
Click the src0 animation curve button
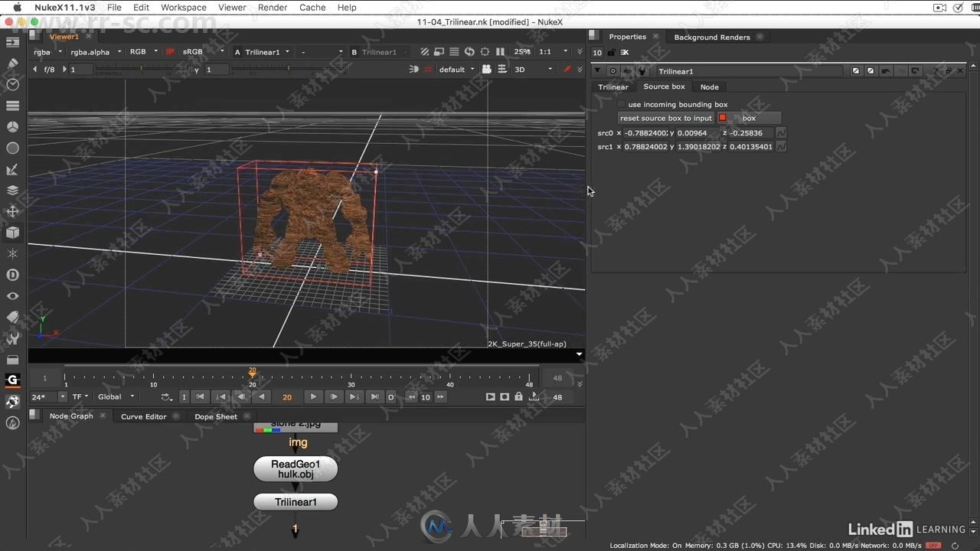pos(781,132)
